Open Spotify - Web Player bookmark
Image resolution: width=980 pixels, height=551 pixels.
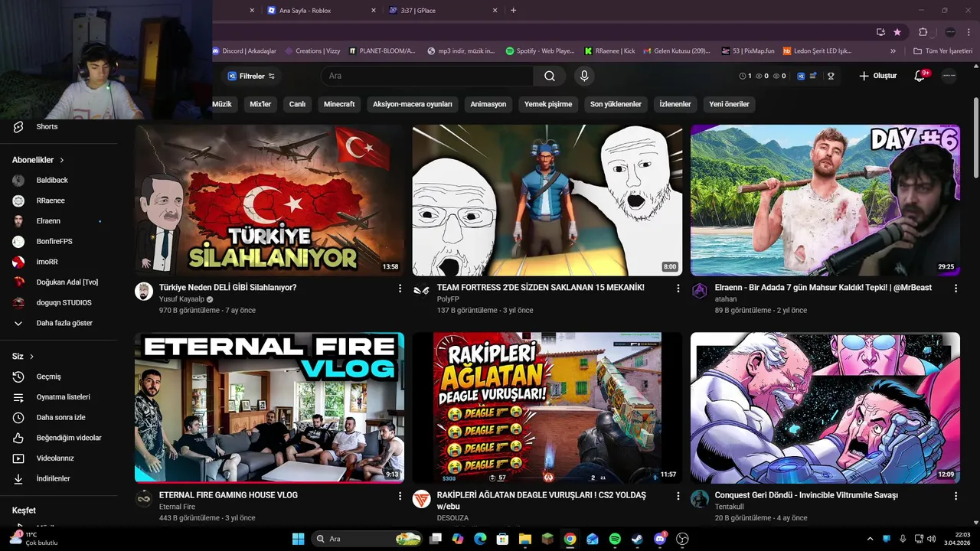(x=541, y=51)
